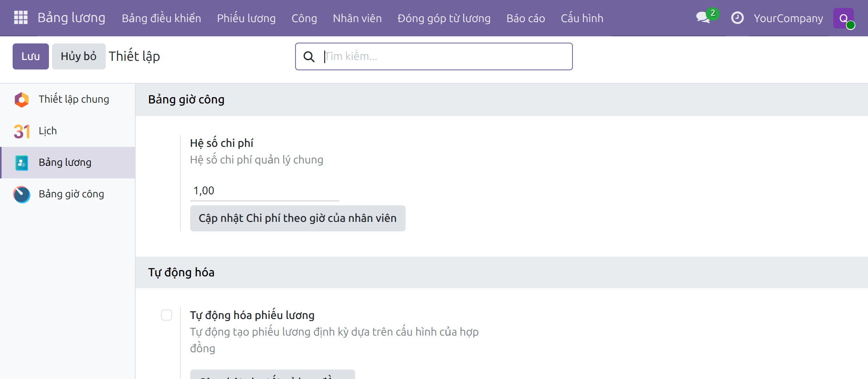Open the Báo cáo menu
868x379 pixels.
[x=526, y=18]
